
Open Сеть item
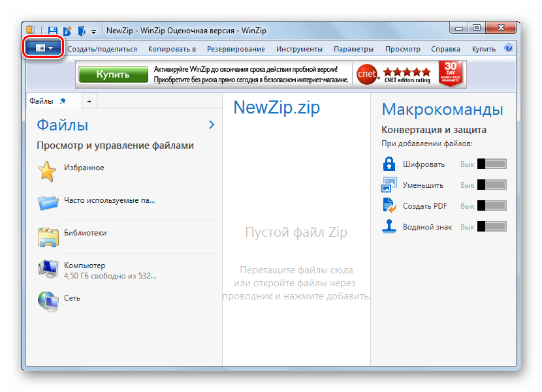127,302
